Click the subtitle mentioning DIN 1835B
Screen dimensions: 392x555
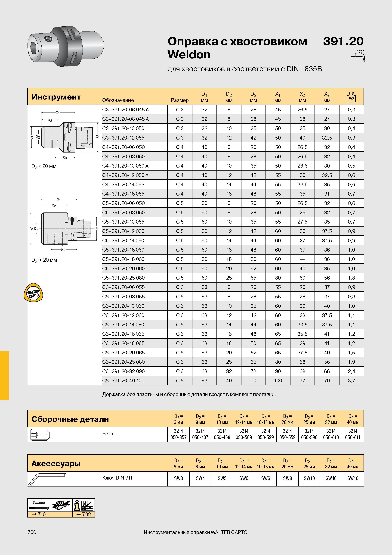(245, 69)
